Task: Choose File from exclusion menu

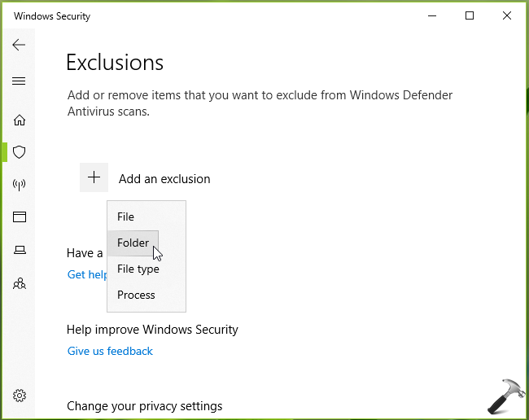Action: click(126, 217)
